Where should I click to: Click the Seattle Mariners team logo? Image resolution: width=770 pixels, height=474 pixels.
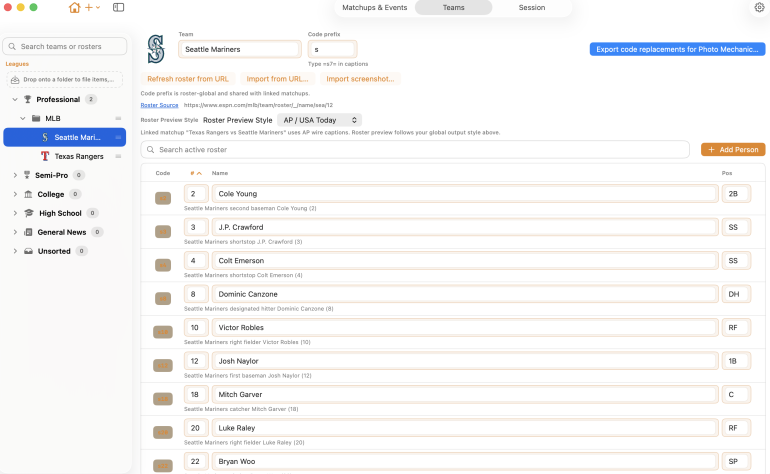pos(156,49)
